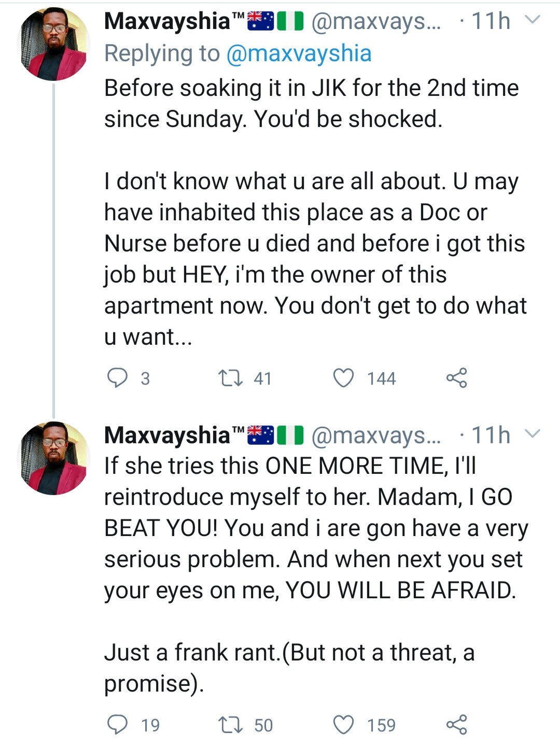This screenshot has width=560, height=745.
Task: Open the @maxvayshia mention link
Action: click(x=299, y=53)
